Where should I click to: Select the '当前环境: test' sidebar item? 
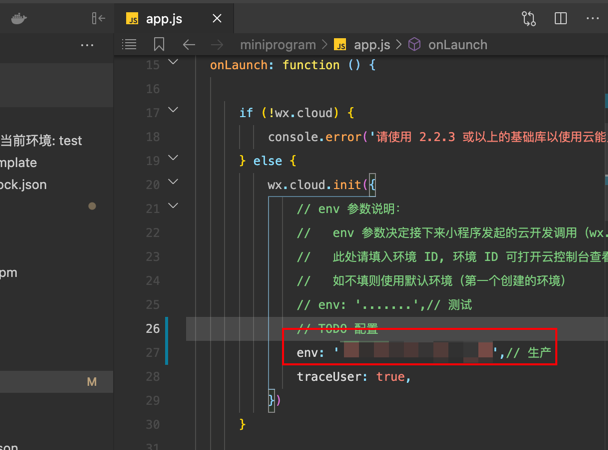point(41,140)
